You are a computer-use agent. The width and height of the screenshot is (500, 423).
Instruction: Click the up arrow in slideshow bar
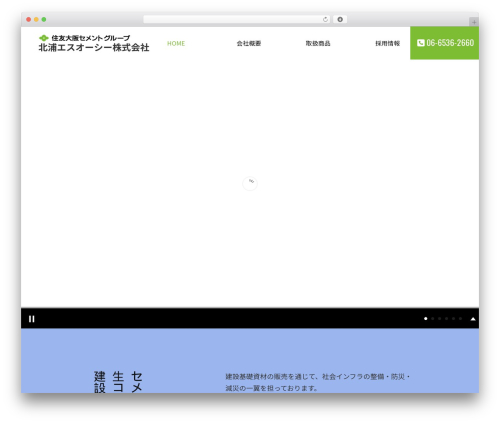473,319
